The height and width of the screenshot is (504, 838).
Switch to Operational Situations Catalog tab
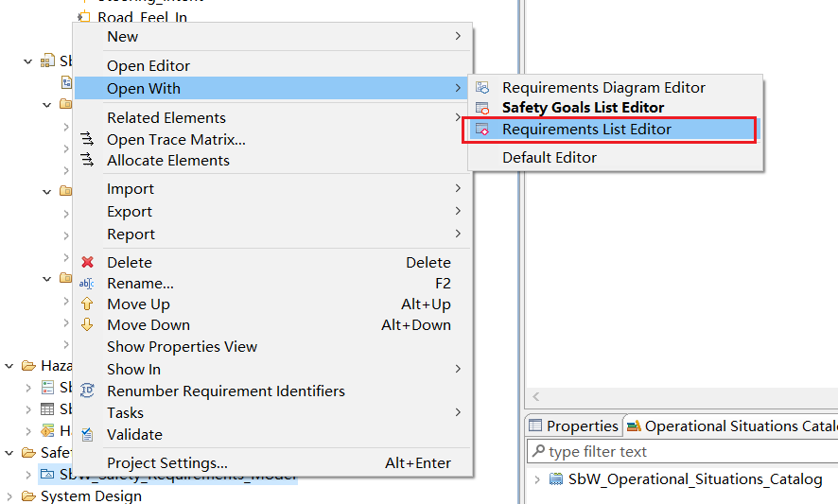coord(732,426)
